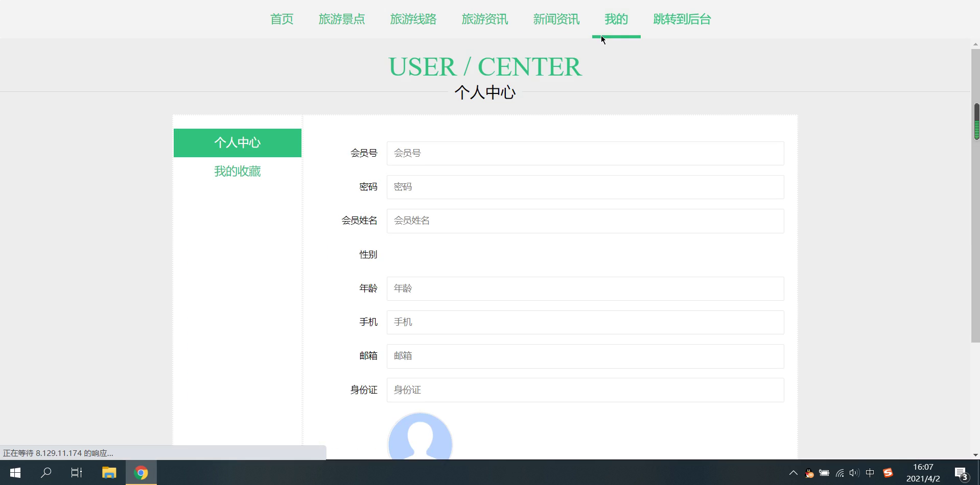Select 个人中心 in the sidebar
This screenshot has height=485, width=980.
point(238,143)
